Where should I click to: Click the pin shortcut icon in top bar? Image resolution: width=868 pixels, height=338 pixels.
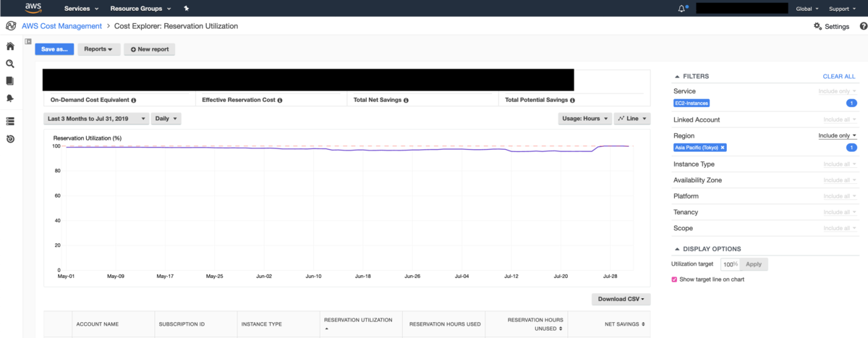[187, 9]
